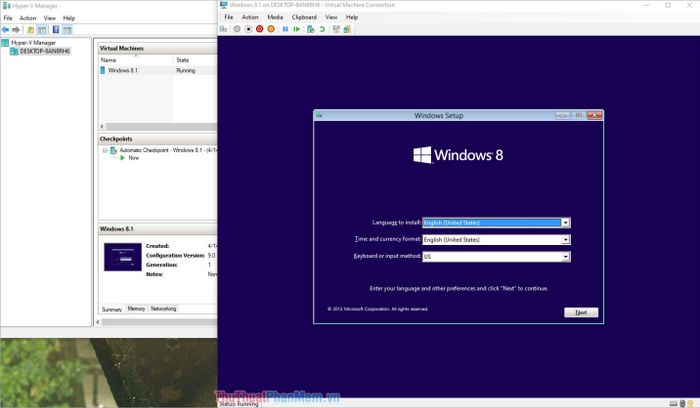
Task: Click the green Reset/Resume play icon
Action: tap(296, 29)
